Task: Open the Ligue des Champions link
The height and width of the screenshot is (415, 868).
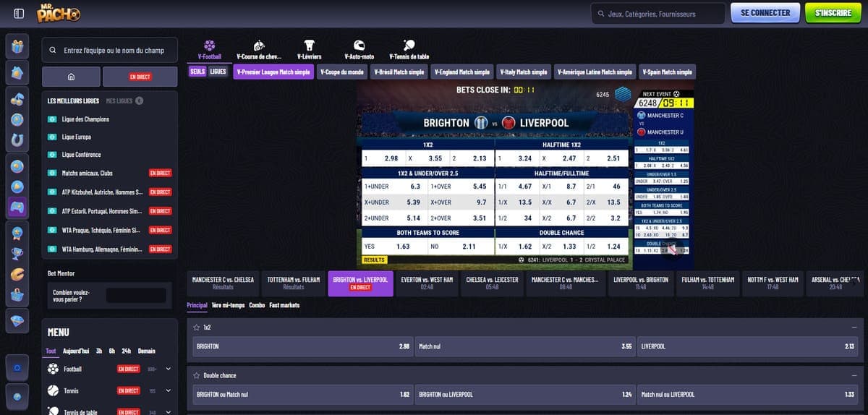Action: pyautogui.click(x=85, y=119)
